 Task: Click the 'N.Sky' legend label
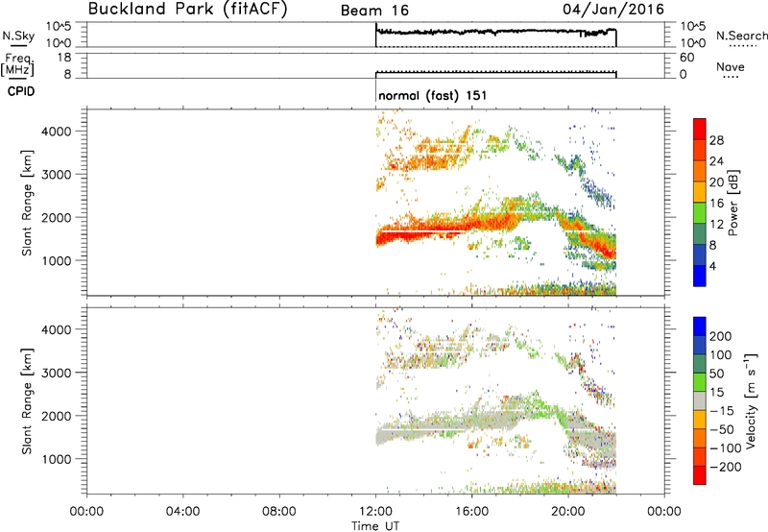[18, 36]
